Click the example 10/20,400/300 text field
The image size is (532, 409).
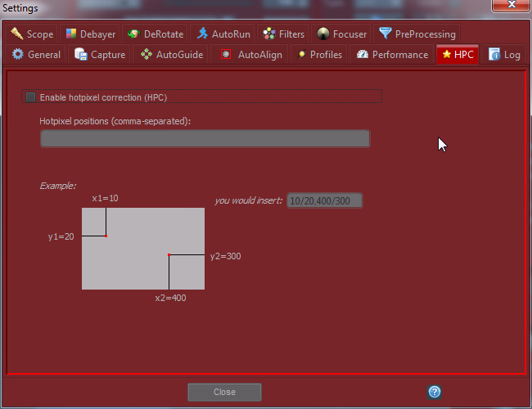[324, 200]
